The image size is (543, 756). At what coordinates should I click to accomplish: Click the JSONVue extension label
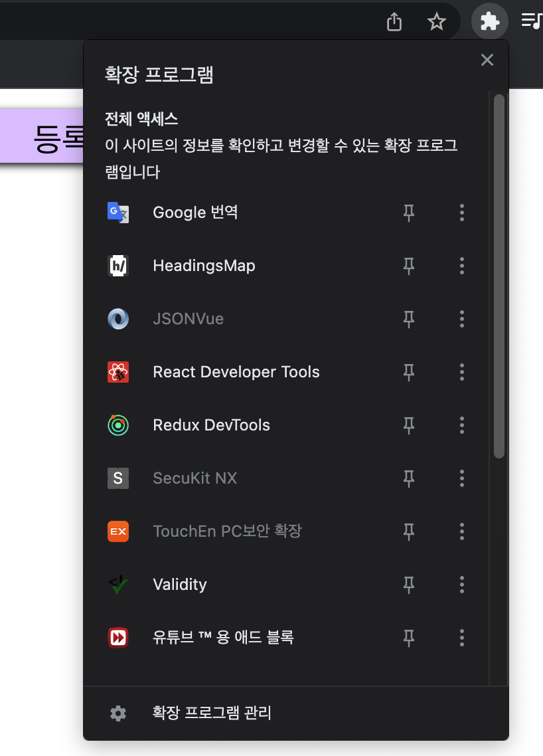(188, 319)
